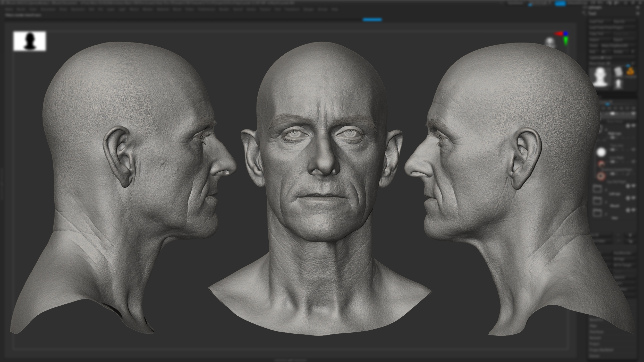Select the white material sphere in the right panel
The image size is (644, 362).
tap(601, 151)
